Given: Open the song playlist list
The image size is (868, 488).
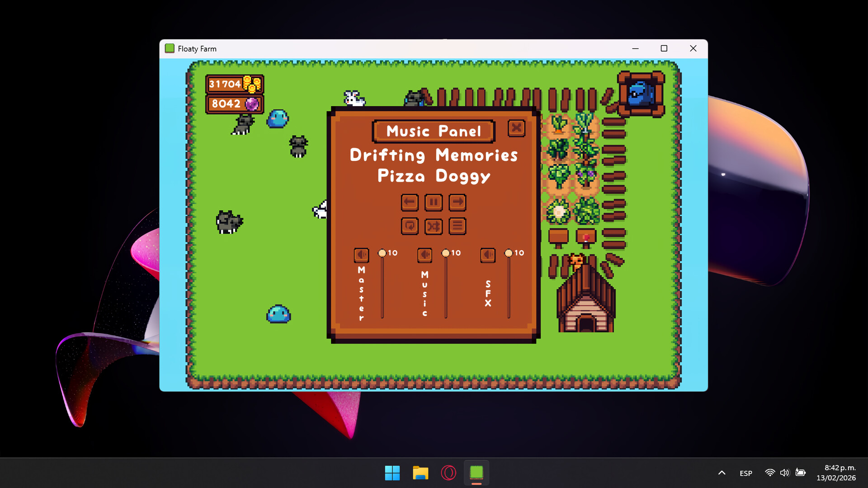Looking at the screenshot, I should (458, 226).
